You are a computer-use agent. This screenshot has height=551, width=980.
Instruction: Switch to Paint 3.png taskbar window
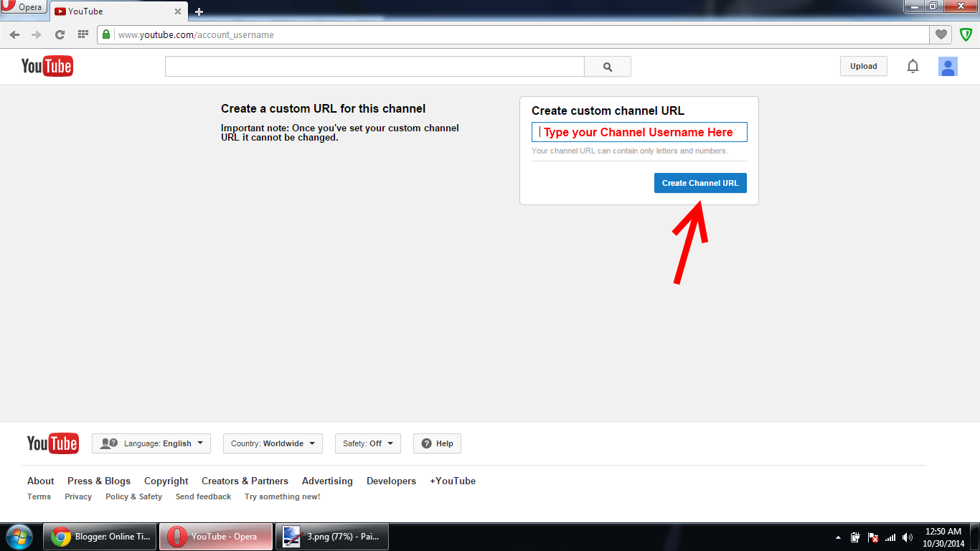(332, 537)
